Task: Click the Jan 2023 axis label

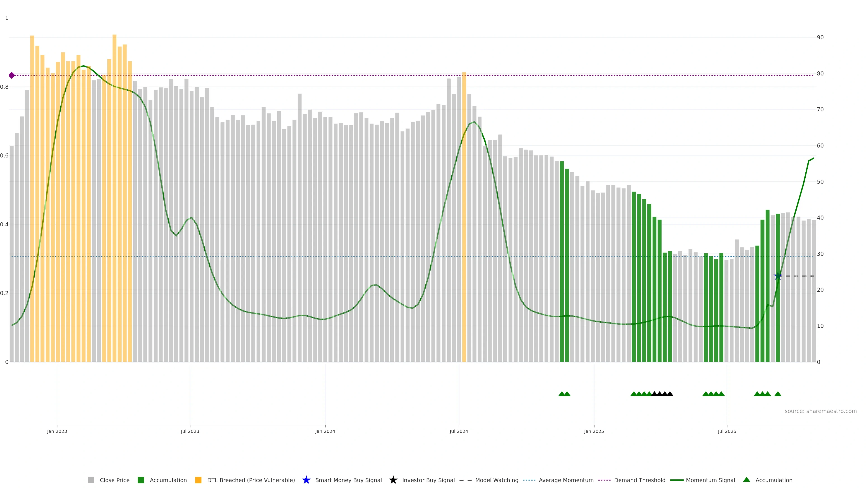Action: click(57, 431)
